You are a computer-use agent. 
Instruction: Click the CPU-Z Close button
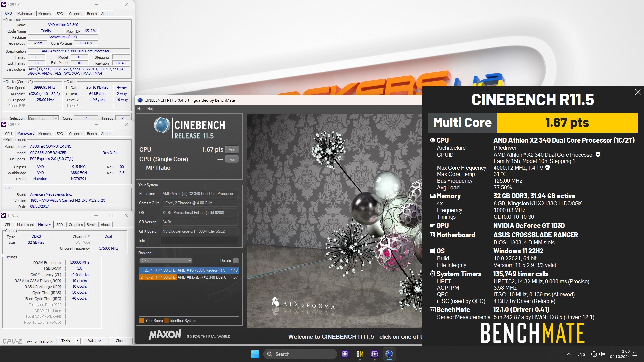coord(120,341)
